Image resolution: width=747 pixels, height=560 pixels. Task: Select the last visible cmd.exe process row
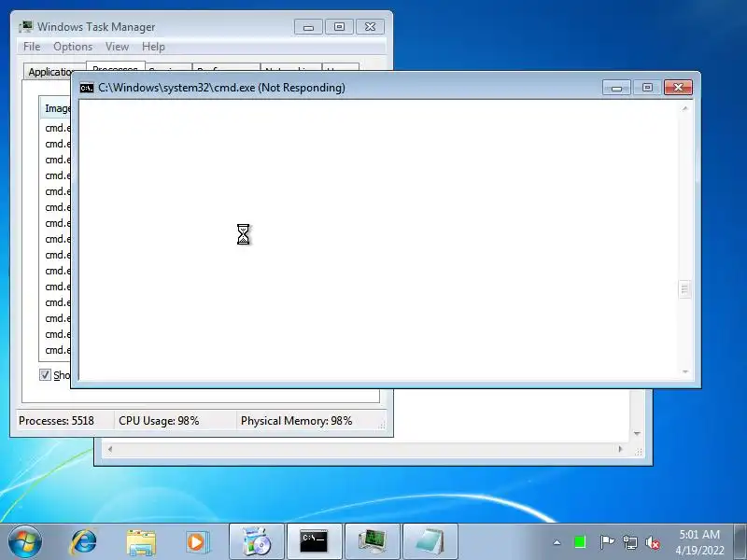pyautogui.click(x=58, y=350)
